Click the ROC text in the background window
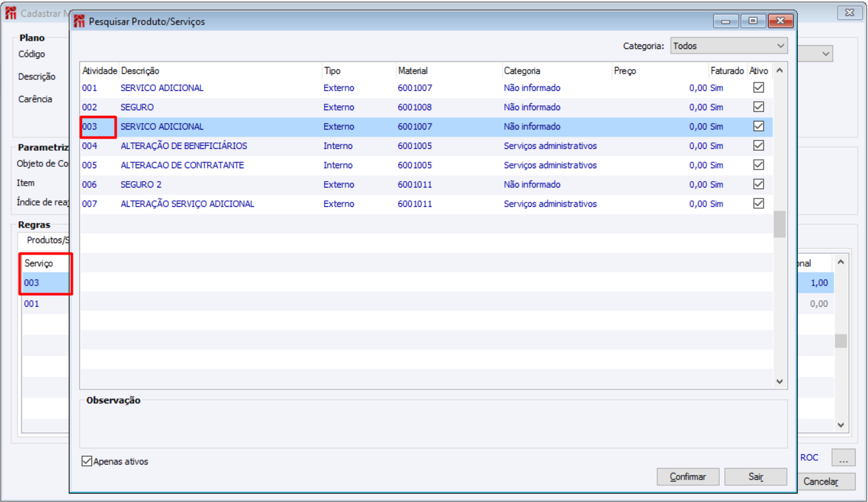This screenshot has height=502, width=868. pos(809,458)
